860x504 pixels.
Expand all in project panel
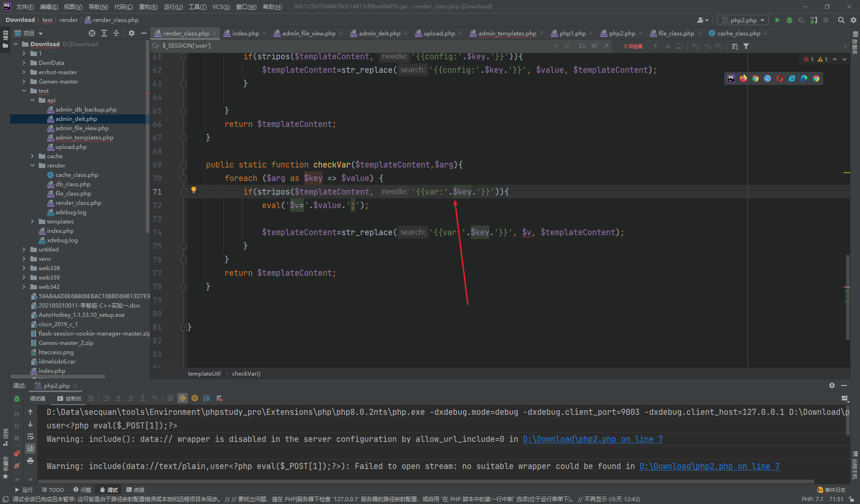point(104,33)
